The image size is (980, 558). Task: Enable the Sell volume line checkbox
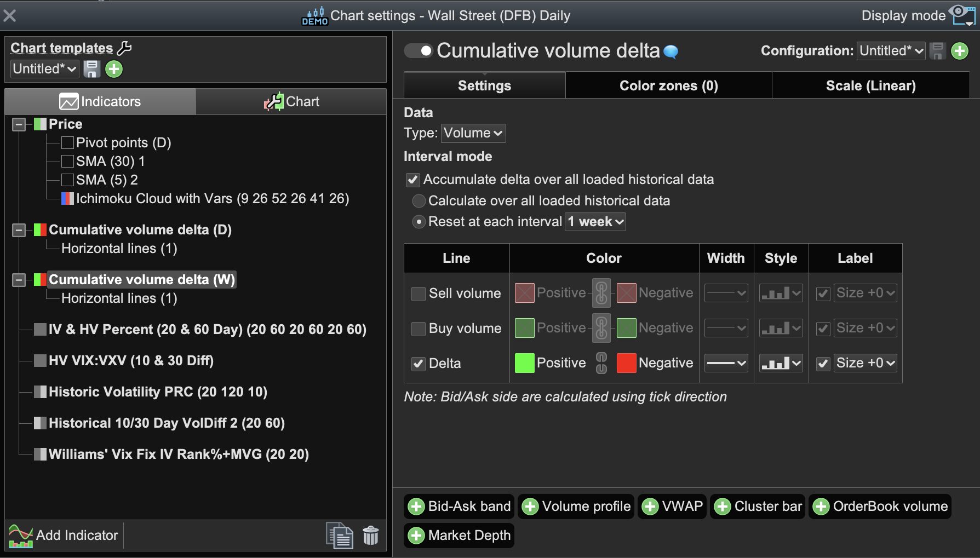click(x=419, y=294)
